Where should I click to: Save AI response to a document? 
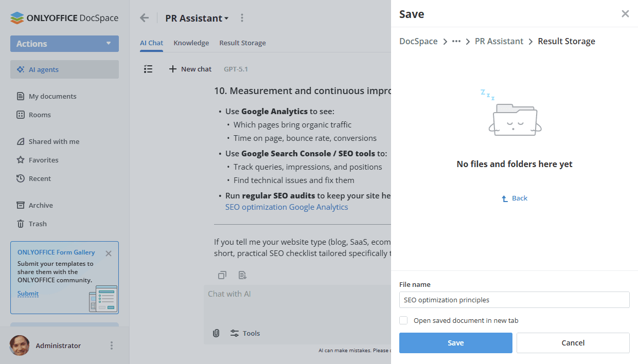coord(242,275)
